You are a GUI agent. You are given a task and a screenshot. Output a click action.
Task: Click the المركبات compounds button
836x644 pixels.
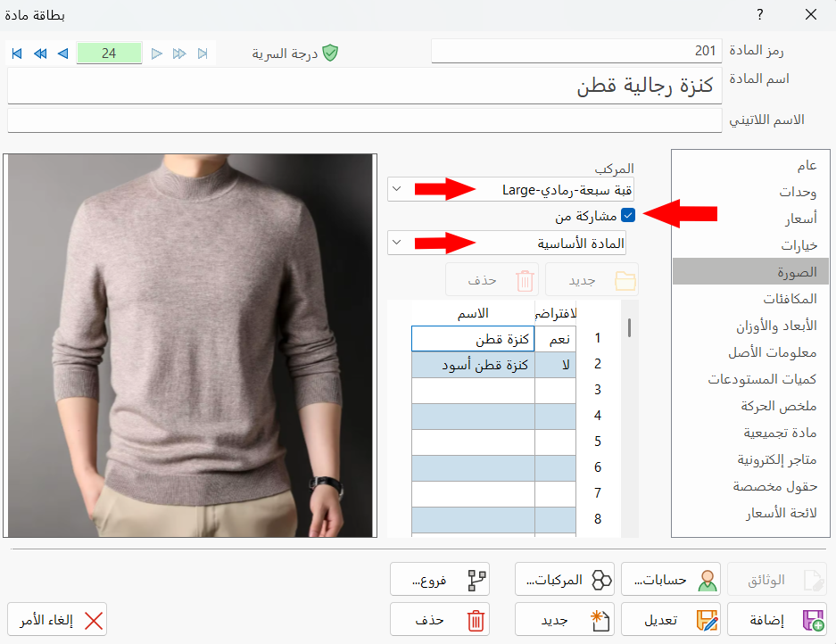[x=565, y=579]
